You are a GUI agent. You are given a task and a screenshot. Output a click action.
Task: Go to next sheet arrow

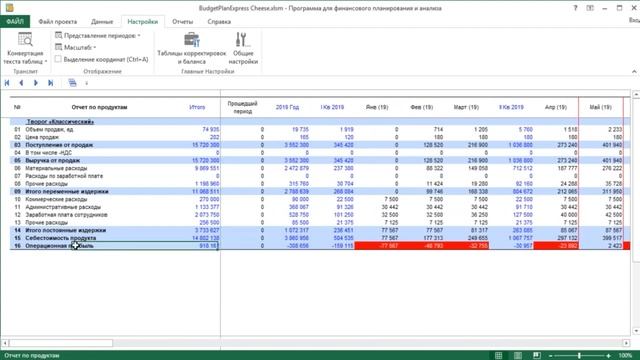(x=36, y=83)
